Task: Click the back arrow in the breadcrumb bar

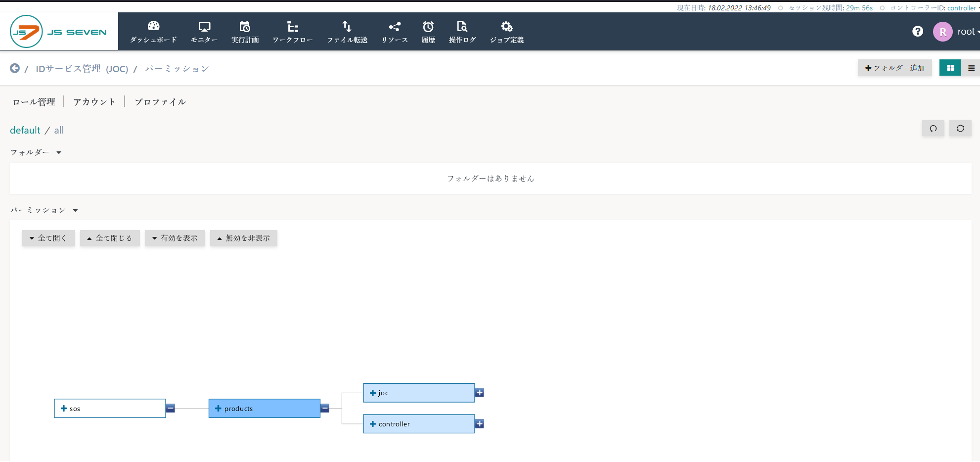Action: click(14, 68)
